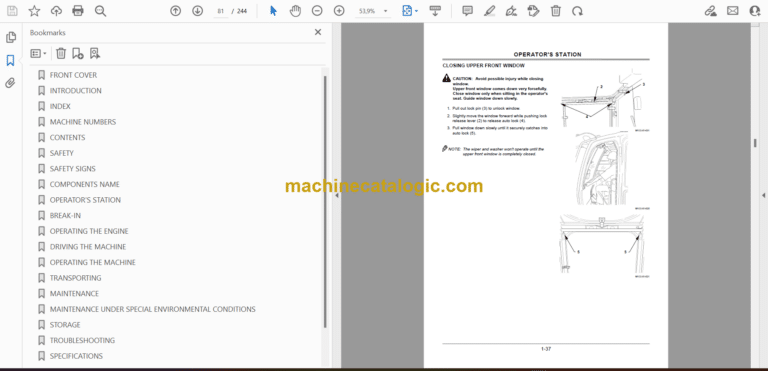This screenshot has width=768, height=371.
Task: Click the cloud upload icon
Action: [x=56, y=11]
